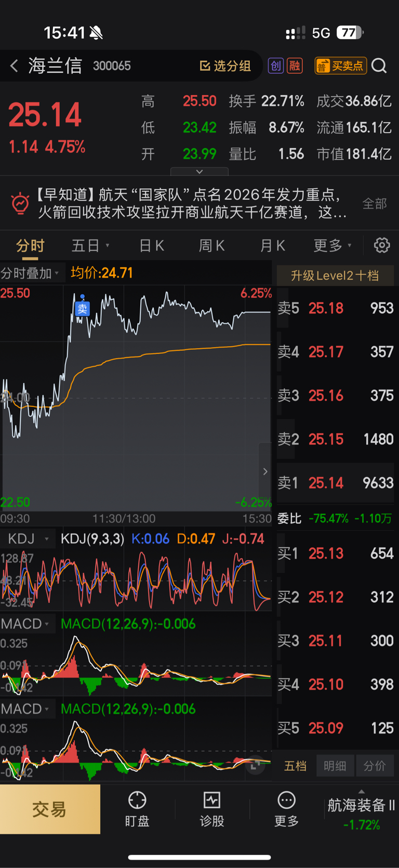
Task: Tap the 市值 181.4亿 value
Action: [354, 154]
